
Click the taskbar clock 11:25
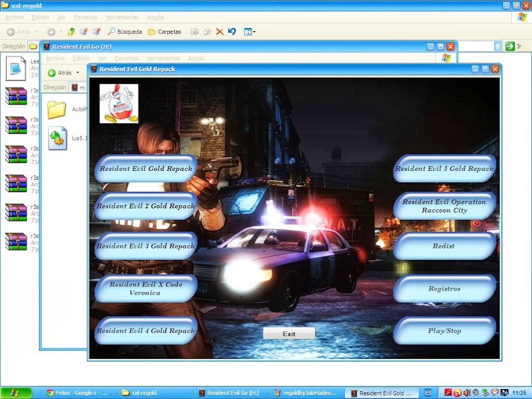pyautogui.click(x=519, y=393)
